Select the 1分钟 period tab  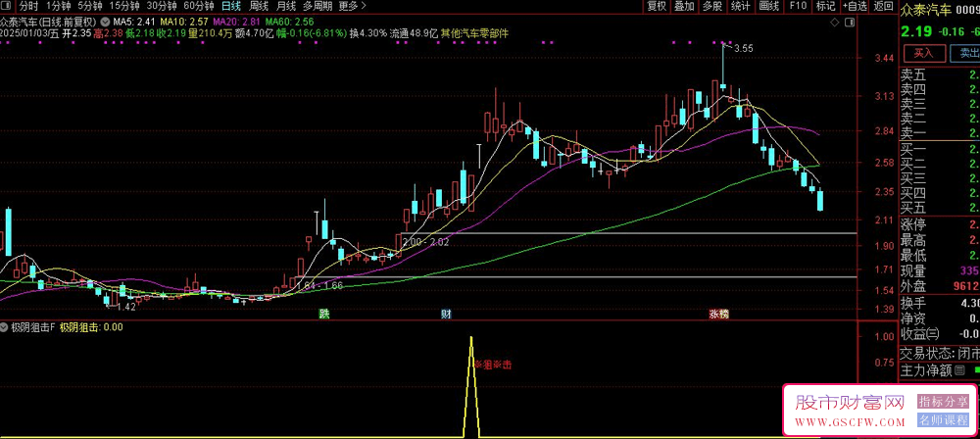[58, 6]
